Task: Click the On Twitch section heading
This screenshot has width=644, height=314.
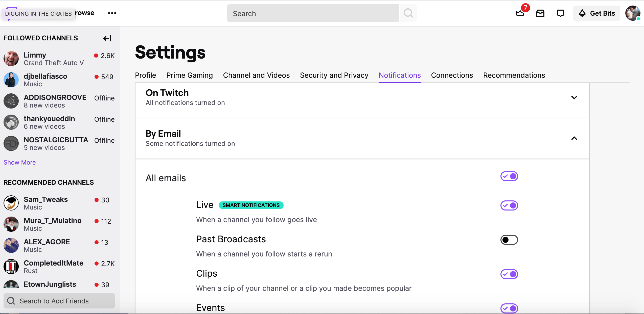Action: pyautogui.click(x=167, y=93)
